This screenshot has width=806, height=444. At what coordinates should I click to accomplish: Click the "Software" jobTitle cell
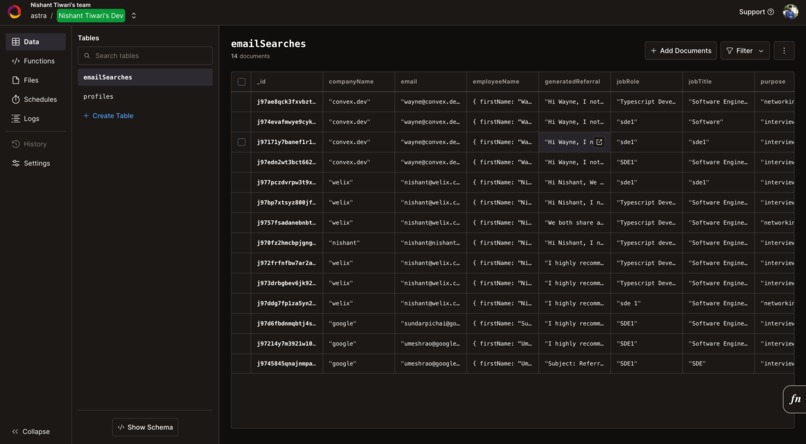tap(718, 122)
